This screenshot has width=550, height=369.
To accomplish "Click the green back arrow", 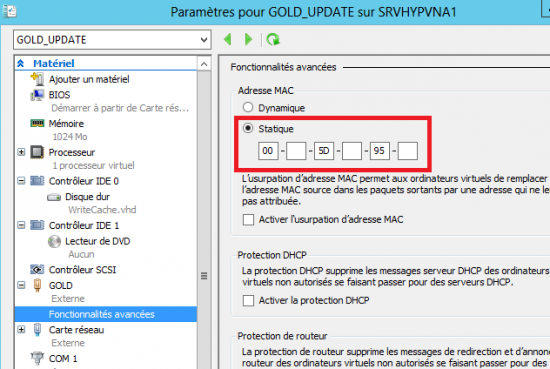I will tap(228, 39).
